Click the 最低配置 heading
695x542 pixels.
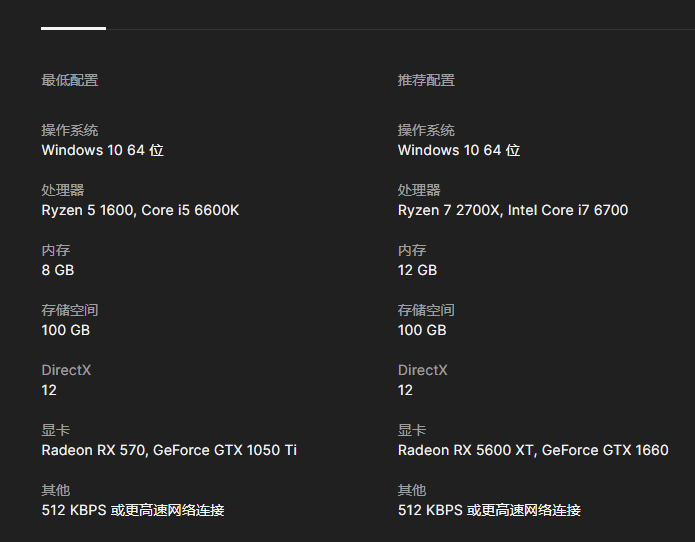(70, 80)
